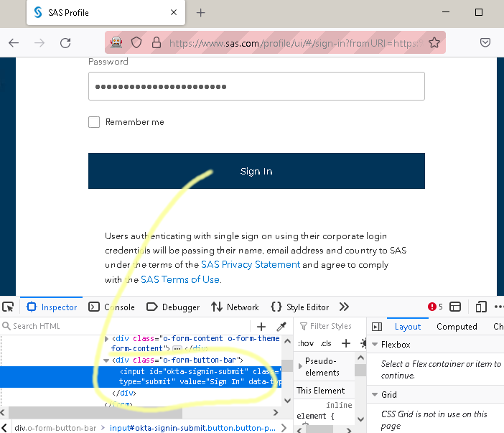Add a new CSS rule plus icon
Image resolution: width=504 pixels, height=433 pixels.
346,343
